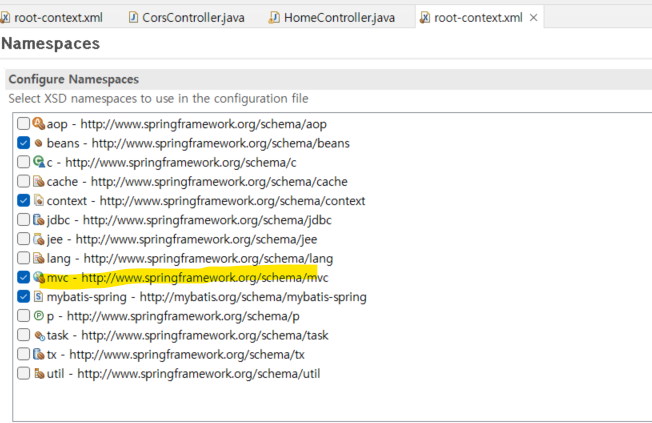Select the cache schema row text

pos(197,182)
